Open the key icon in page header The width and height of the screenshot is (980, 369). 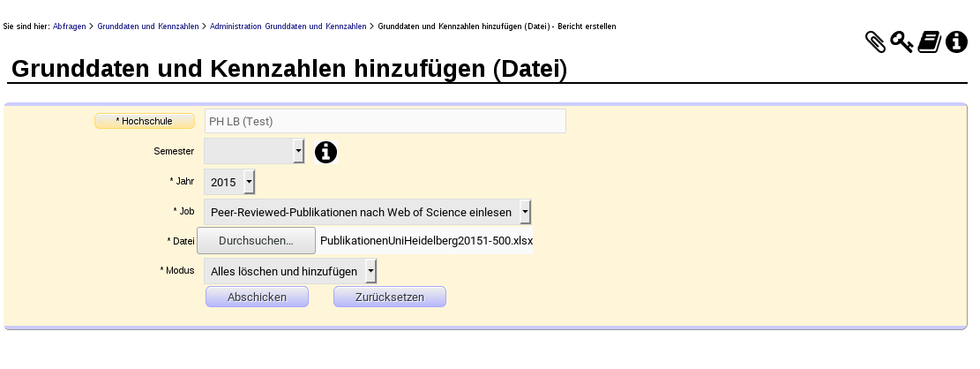coord(901,42)
